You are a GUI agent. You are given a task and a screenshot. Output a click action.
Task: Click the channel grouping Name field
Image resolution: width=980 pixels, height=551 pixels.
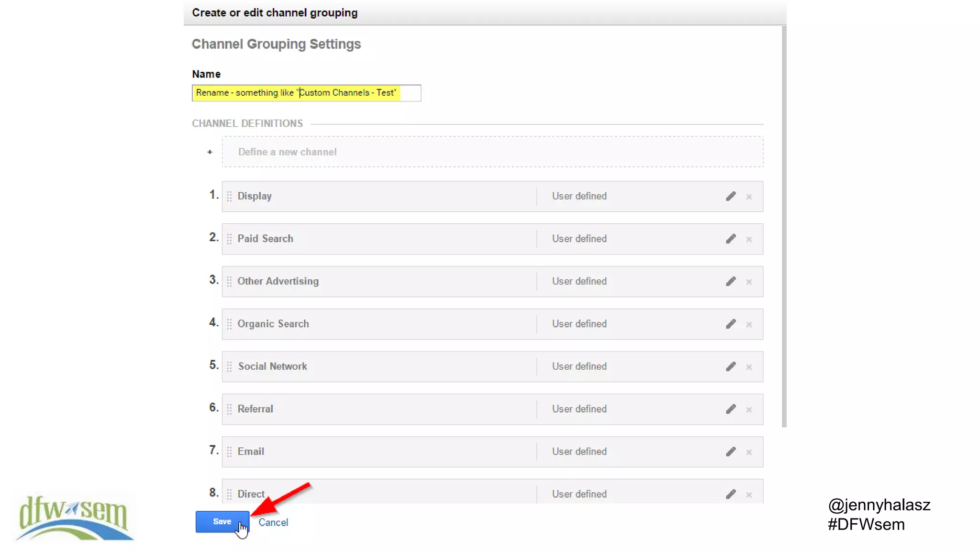306,93
